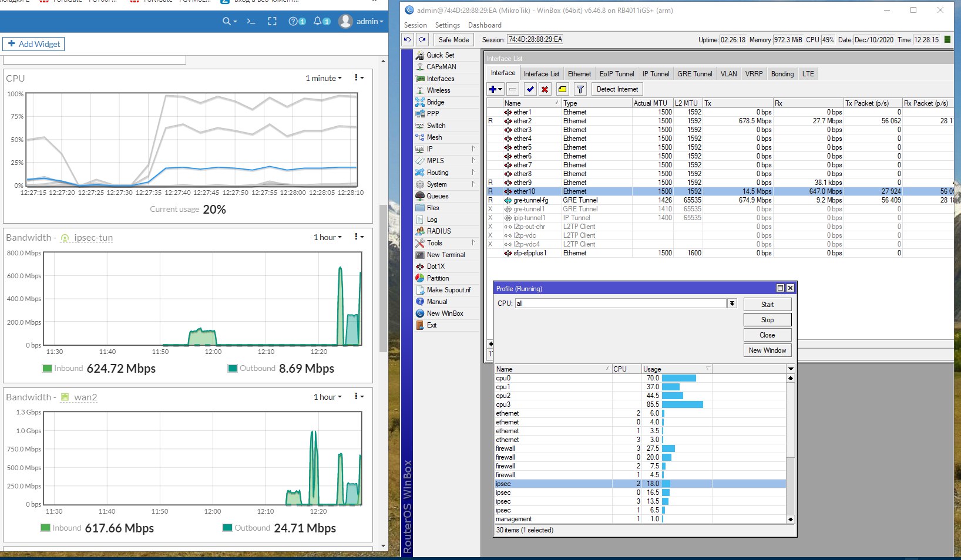Open Dot1X in WinBox sidebar
Viewport: 961px width, 560px height.
point(436,266)
